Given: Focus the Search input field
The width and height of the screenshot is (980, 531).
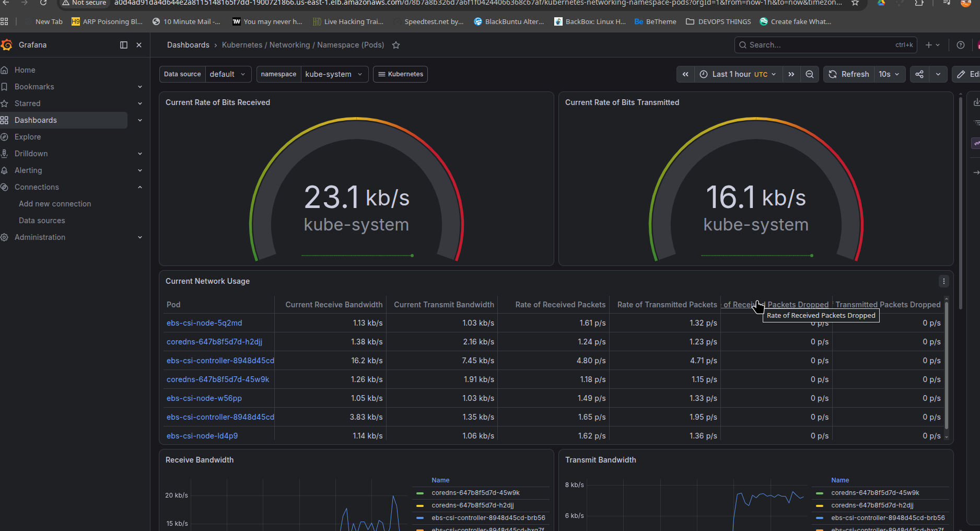Looking at the screenshot, I should [x=825, y=45].
